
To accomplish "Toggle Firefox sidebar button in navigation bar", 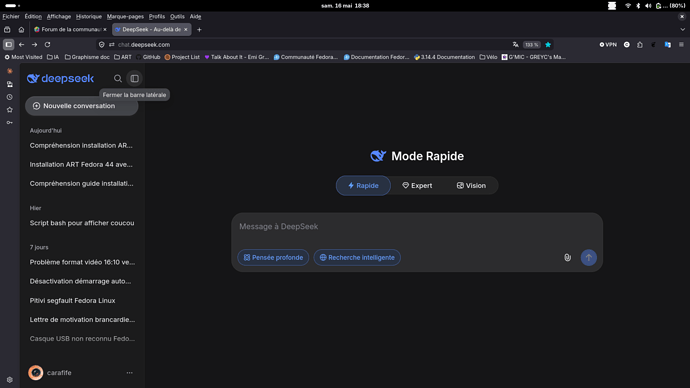I will click(x=8, y=44).
